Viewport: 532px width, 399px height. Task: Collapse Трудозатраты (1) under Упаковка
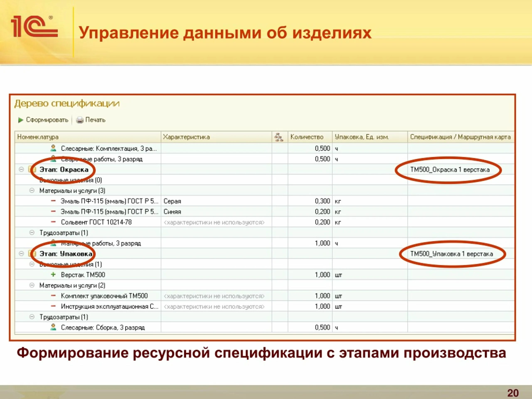(32, 317)
